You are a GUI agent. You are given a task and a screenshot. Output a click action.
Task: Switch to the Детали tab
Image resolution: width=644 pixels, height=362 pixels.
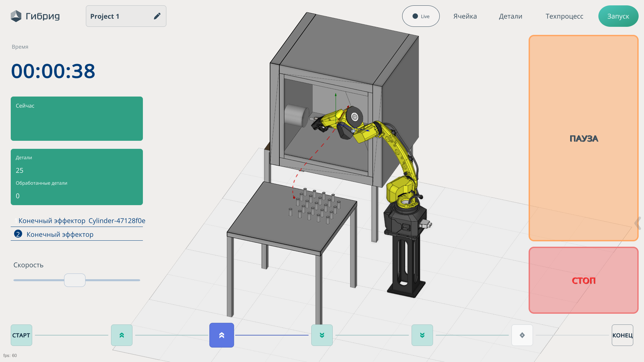pyautogui.click(x=510, y=16)
